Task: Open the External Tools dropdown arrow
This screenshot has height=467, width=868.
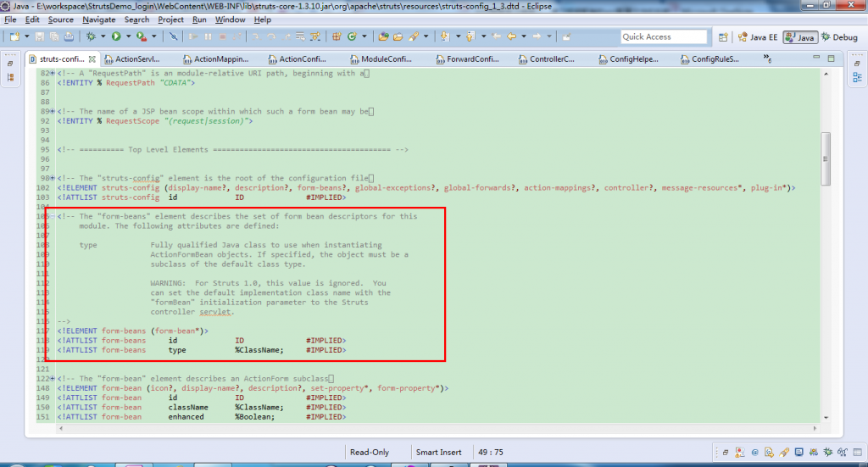Action: click(154, 36)
